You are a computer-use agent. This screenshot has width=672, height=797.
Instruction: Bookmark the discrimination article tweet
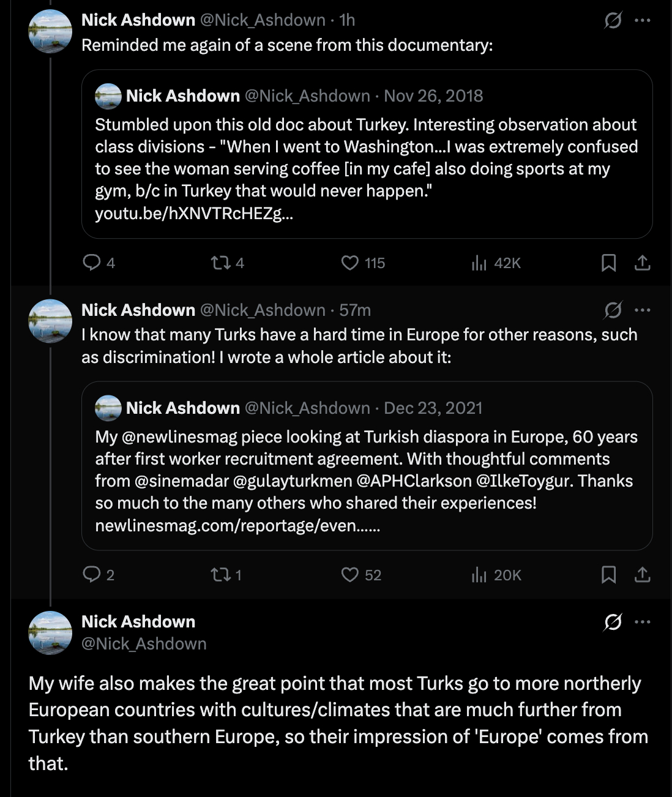pyautogui.click(x=608, y=575)
